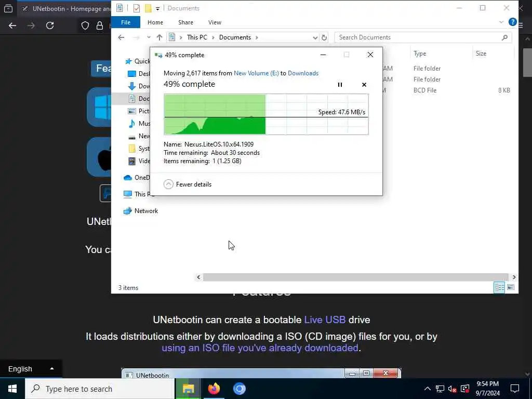Image resolution: width=532 pixels, height=399 pixels.
Task: Open 'using an ISO file' link
Action: (260, 348)
